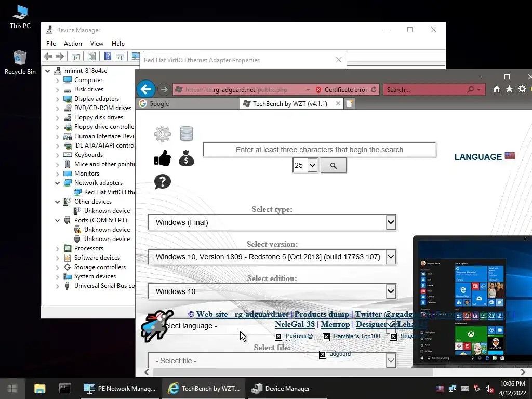Viewport: 532px width, 399px height.
Task: Open the Help menu in Device Manager
Action: pos(118,44)
